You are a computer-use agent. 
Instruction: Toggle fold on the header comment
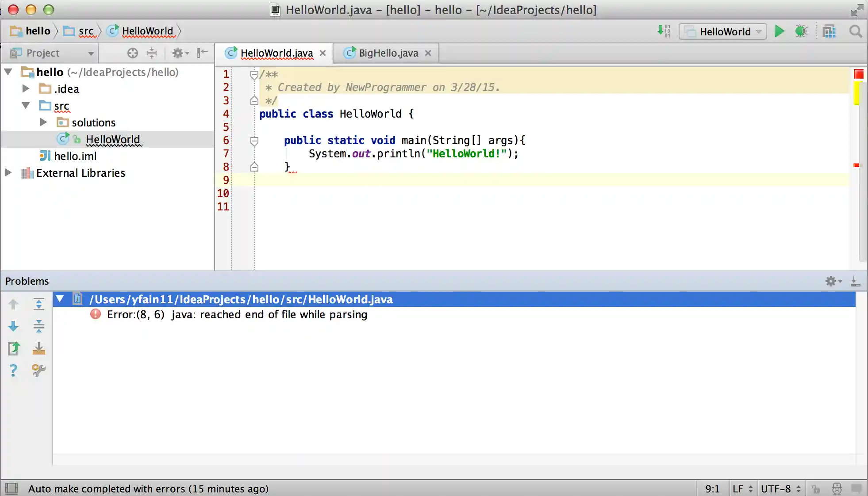point(254,75)
